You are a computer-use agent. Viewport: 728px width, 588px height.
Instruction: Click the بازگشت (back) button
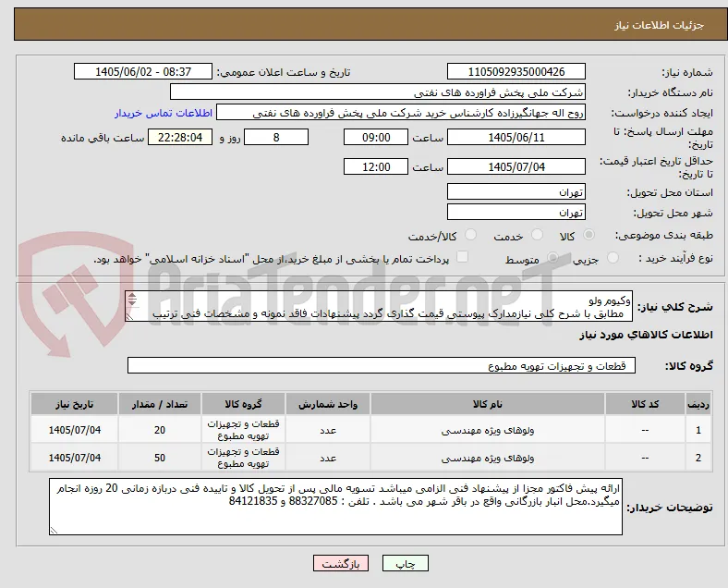coord(341,563)
